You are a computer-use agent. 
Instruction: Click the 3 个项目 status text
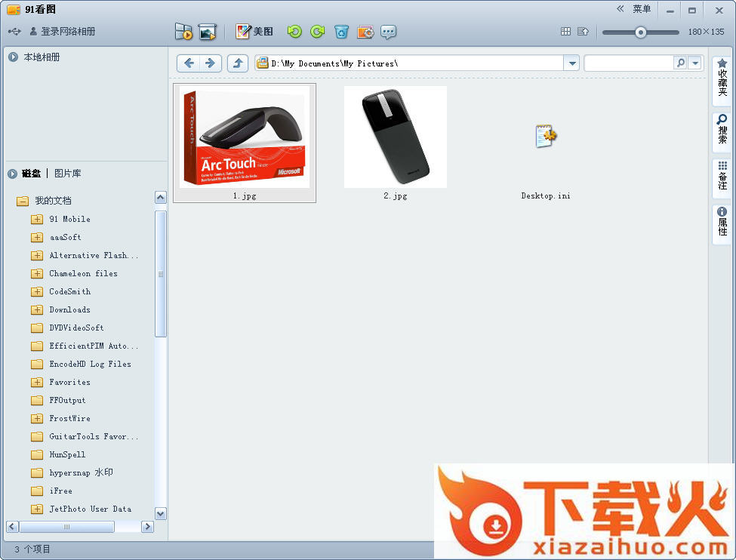tap(32, 549)
